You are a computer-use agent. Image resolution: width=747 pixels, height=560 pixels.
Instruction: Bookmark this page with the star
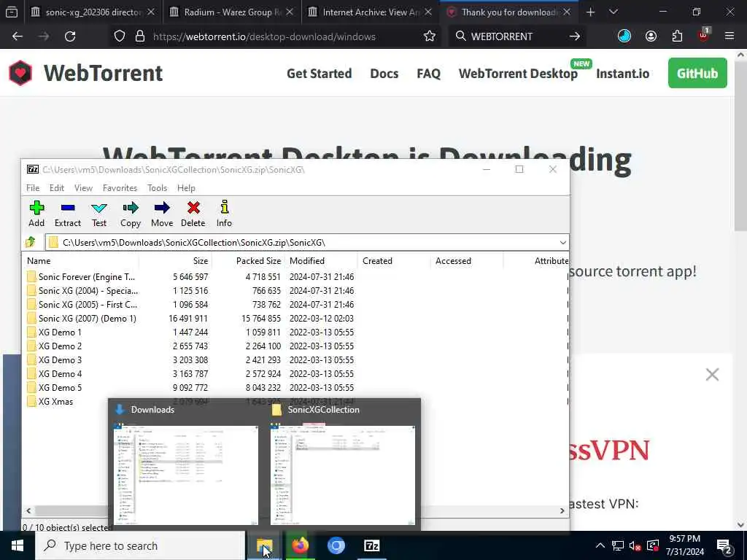pyautogui.click(x=429, y=36)
